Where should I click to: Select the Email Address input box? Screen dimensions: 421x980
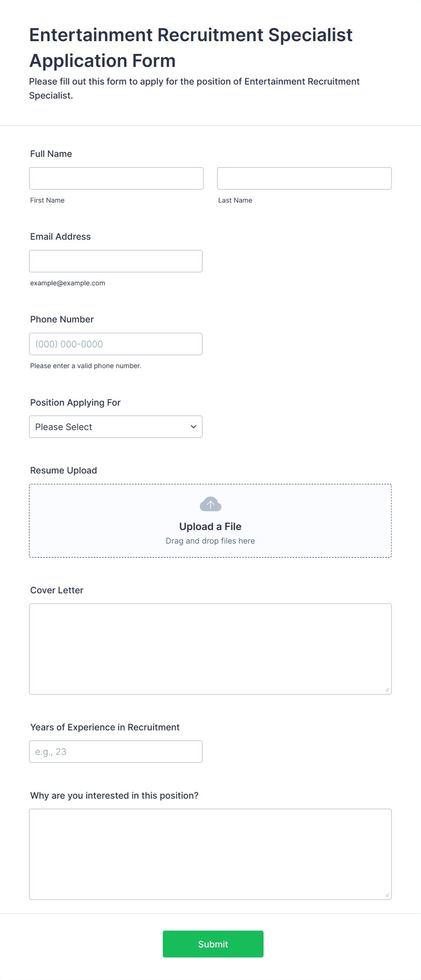(x=116, y=261)
